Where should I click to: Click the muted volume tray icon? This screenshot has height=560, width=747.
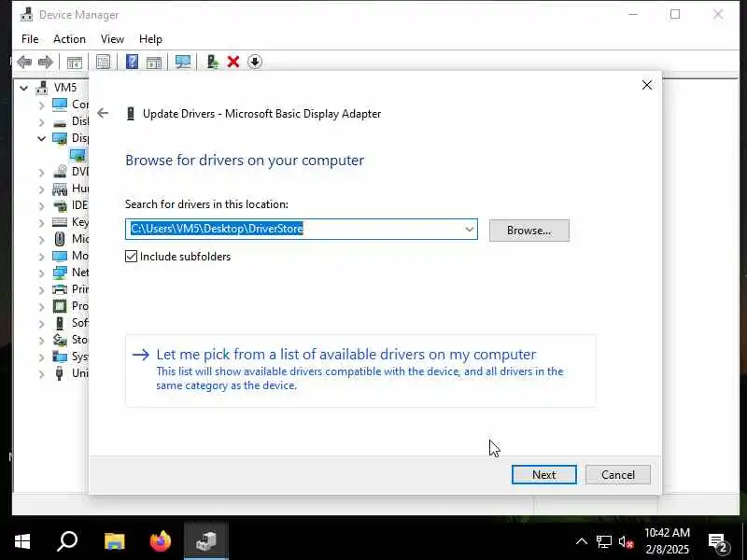coord(626,541)
